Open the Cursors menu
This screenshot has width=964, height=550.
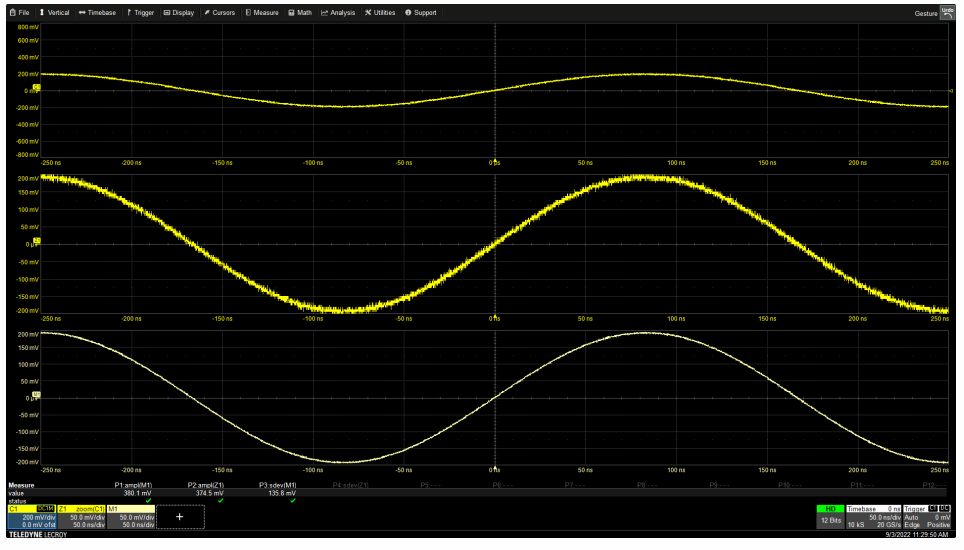tap(219, 12)
